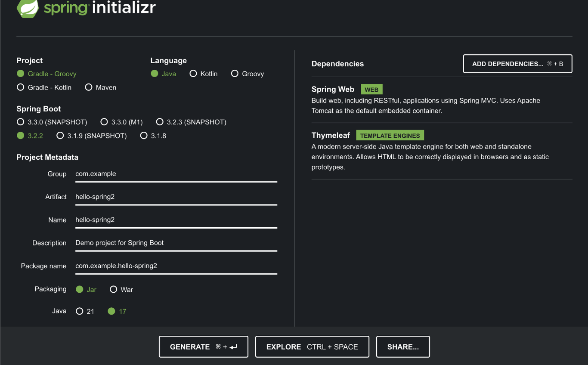The image size is (588, 365).
Task: Click the Package name input field
Action: click(176, 266)
